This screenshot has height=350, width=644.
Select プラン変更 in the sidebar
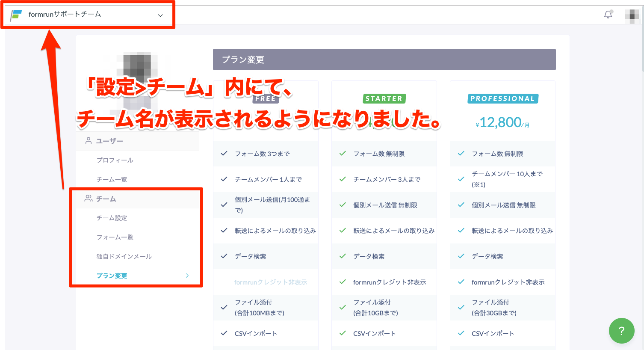pos(112,276)
